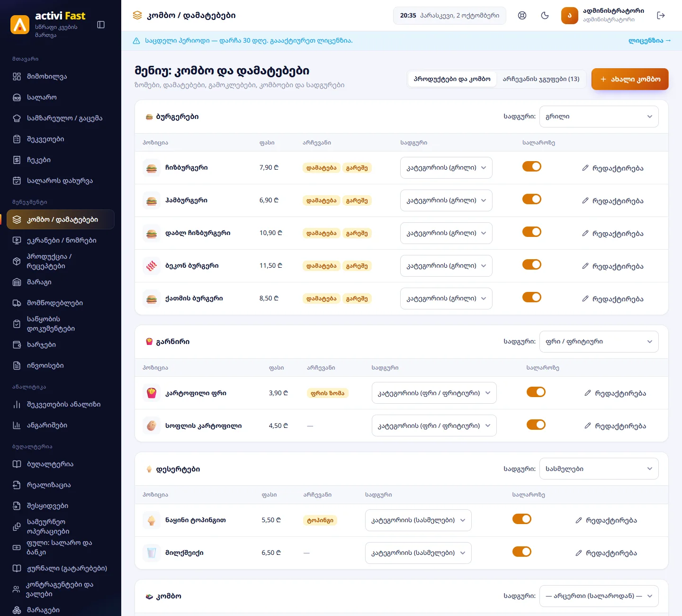Toggle the ბეკონ ბურგერი register switch
682x616 pixels.
[x=532, y=264]
